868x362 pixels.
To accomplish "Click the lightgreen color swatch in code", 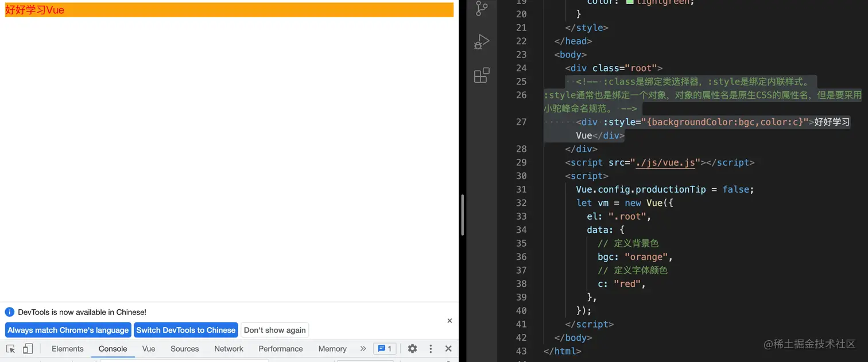I will 630,2.
